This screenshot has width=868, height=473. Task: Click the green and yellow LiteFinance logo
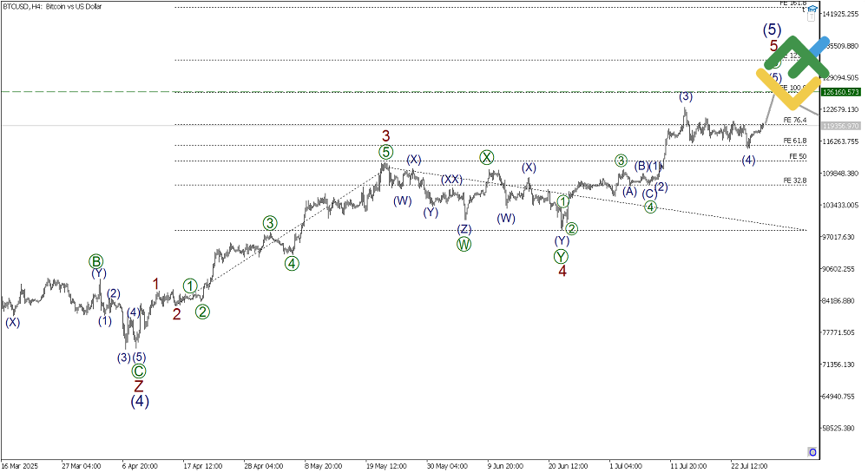[x=792, y=69]
